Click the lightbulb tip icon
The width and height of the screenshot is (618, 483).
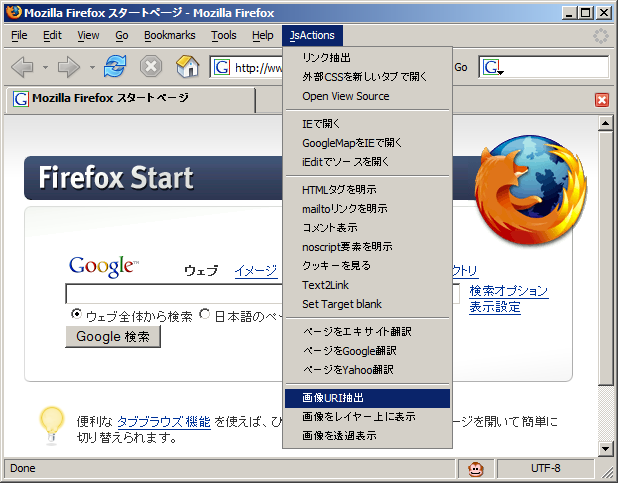click(52, 425)
